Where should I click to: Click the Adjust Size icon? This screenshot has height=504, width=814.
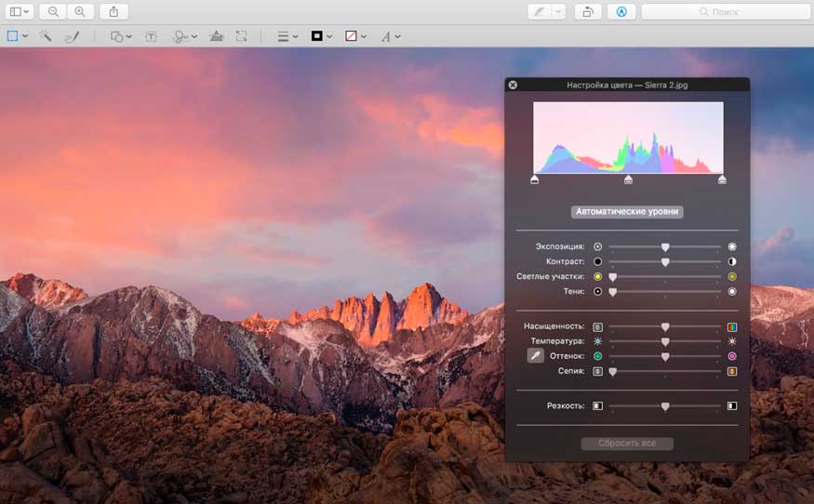242,36
